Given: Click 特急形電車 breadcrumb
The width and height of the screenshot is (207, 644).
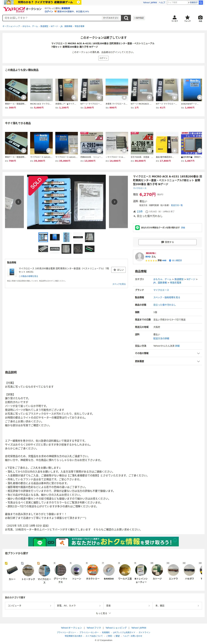Looking at the screenshot, I should coord(79,26).
